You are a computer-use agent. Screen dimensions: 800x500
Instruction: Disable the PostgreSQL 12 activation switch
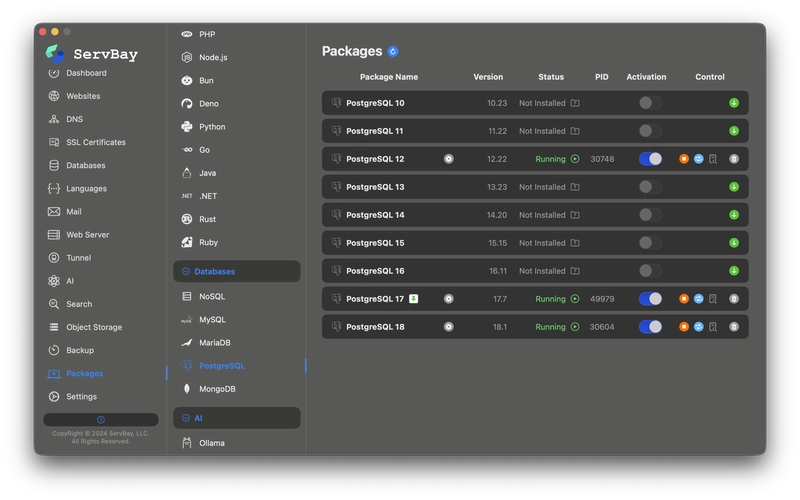coord(650,159)
